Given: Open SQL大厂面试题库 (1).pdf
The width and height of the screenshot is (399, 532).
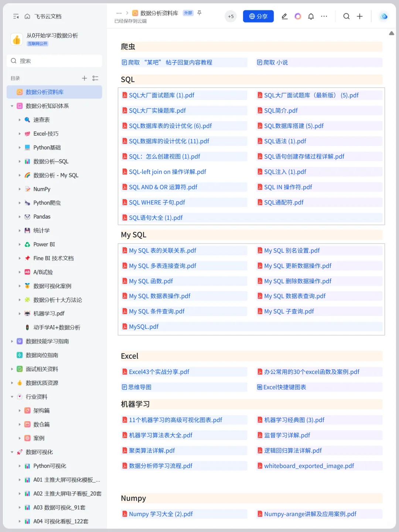Looking at the screenshot, I should point(161,95).
